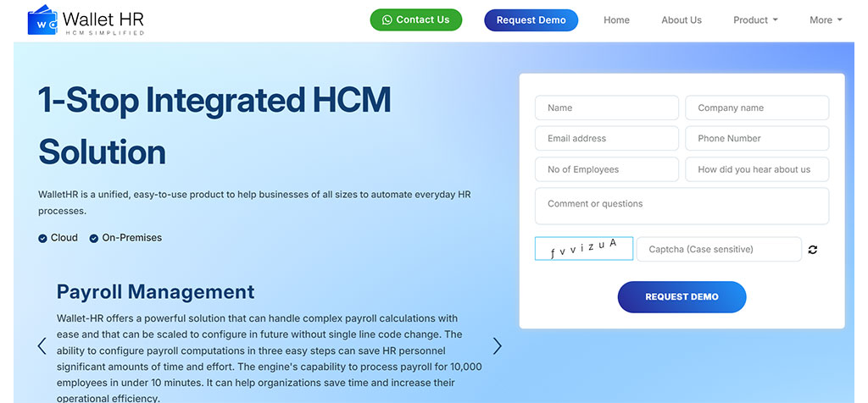Click the captcha image showing fvvizuA
Image resolution: width=868 pixels, height=403 pixels.
point(584,249)
